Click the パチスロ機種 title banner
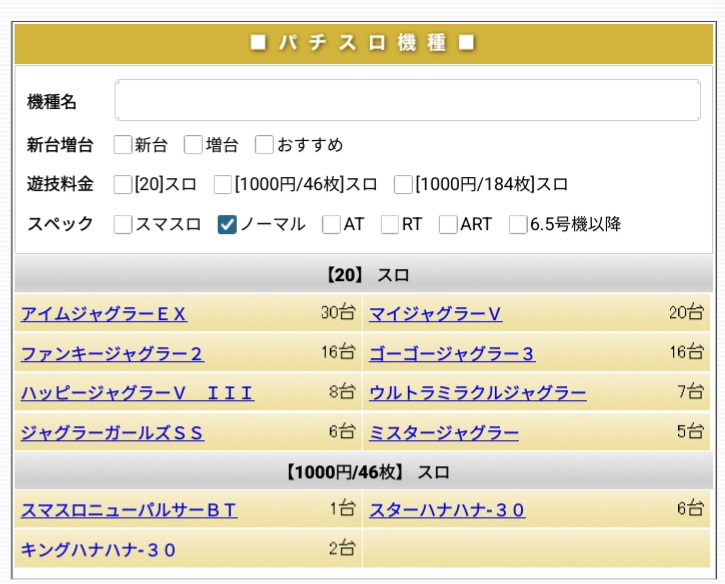Screen dimensions: 725x584 click(x=363, y=43)
